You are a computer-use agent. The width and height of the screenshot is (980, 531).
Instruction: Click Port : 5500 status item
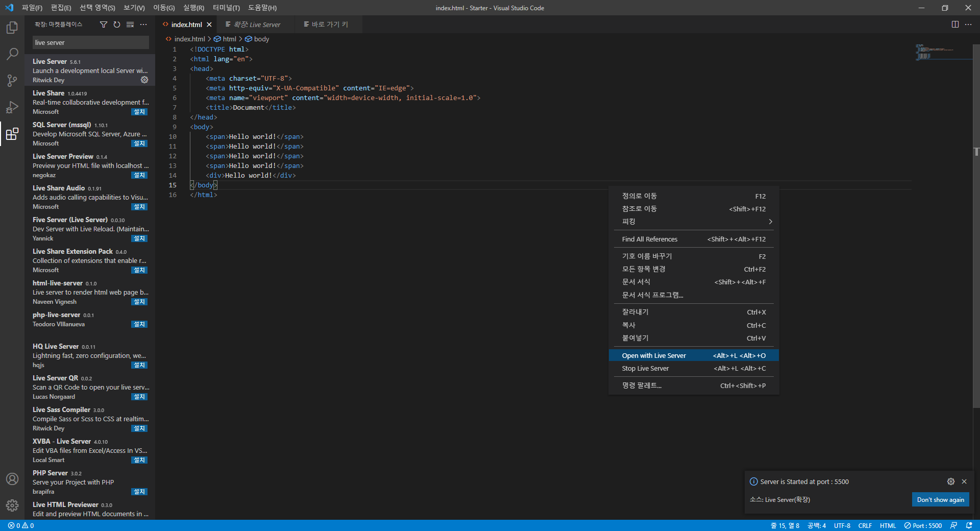pos(923,525)
